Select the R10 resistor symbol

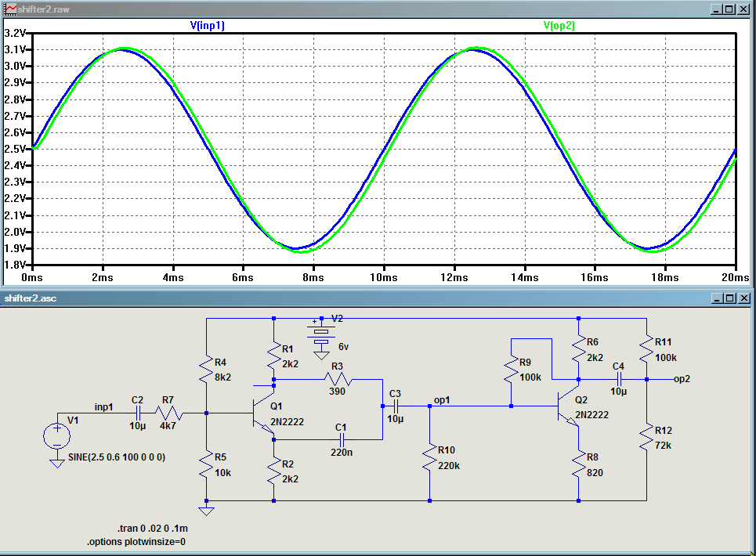429,457
